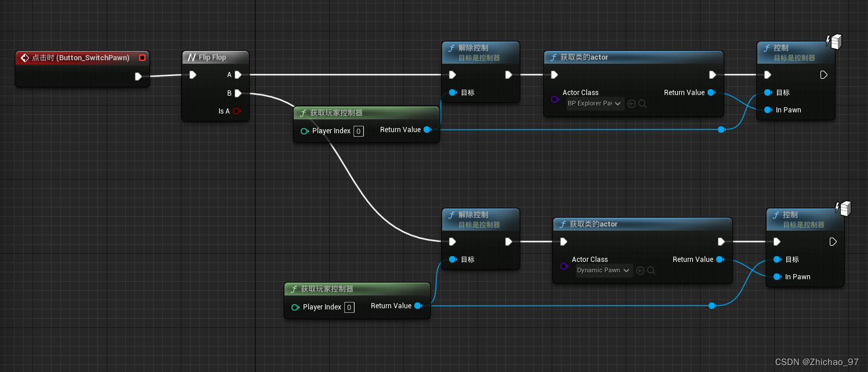Open the Dynamic Pawn Actor Class dropdown
This screenshot has height=372, width=868.
(603, 270)
